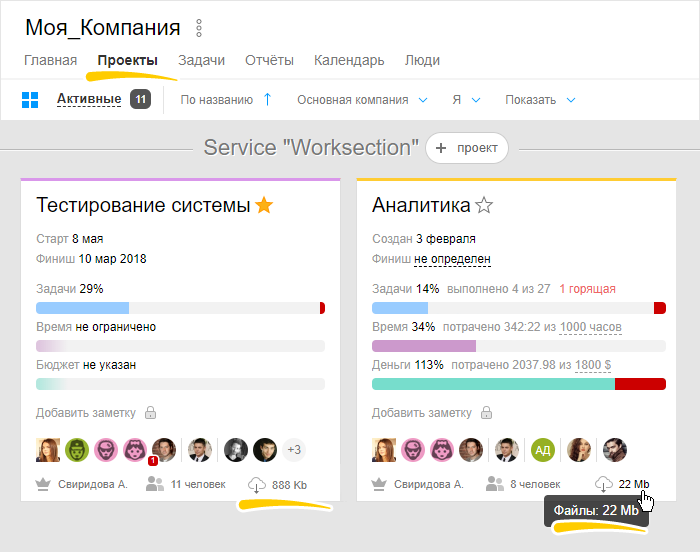Click the green АД avatar
The height and width of the screenshot is (552, 700).
(x=543, y=450)
